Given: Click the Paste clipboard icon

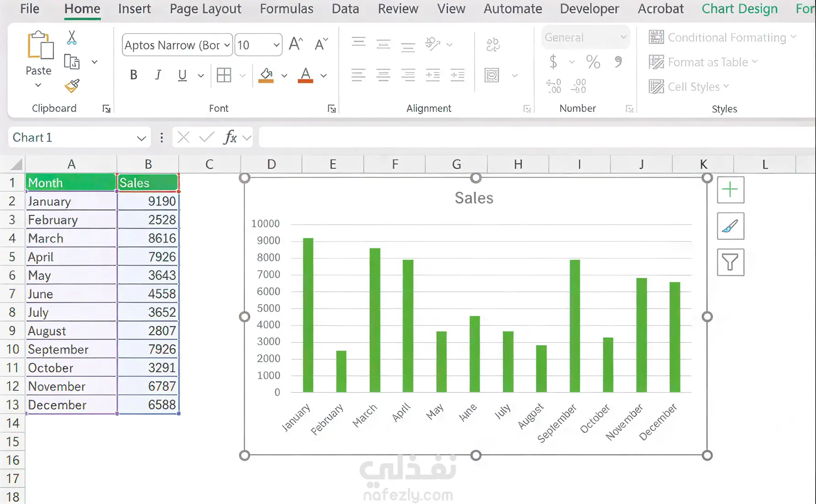Looking at the screenshot, I should tap(40, 45).
